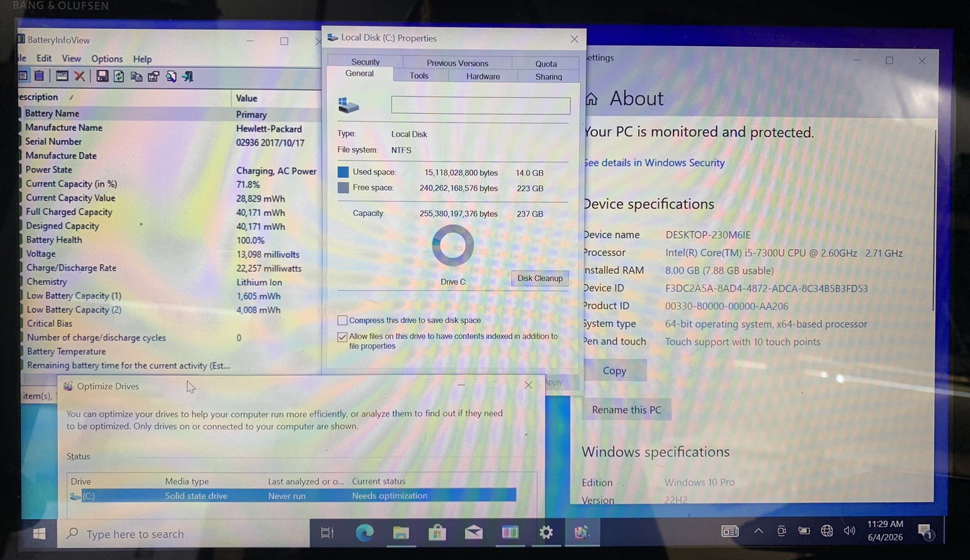Viewport: 970px width, 560px height.
Task: Select the Full Charged Capacity row
Action: (x=171, y=212)
